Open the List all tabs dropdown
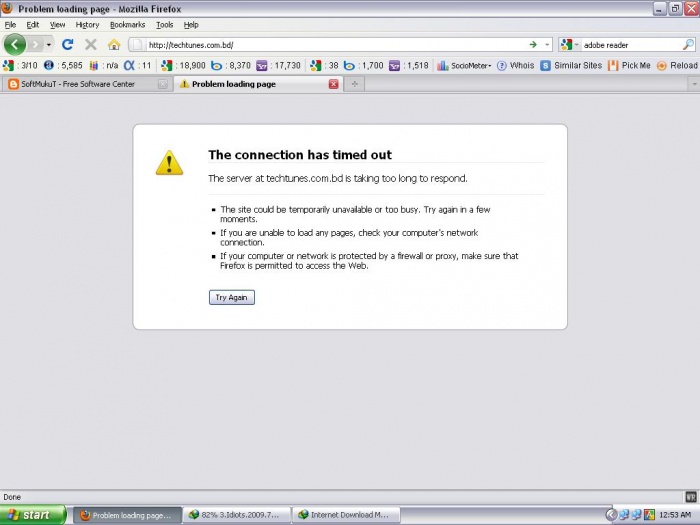 click(694, 84)
